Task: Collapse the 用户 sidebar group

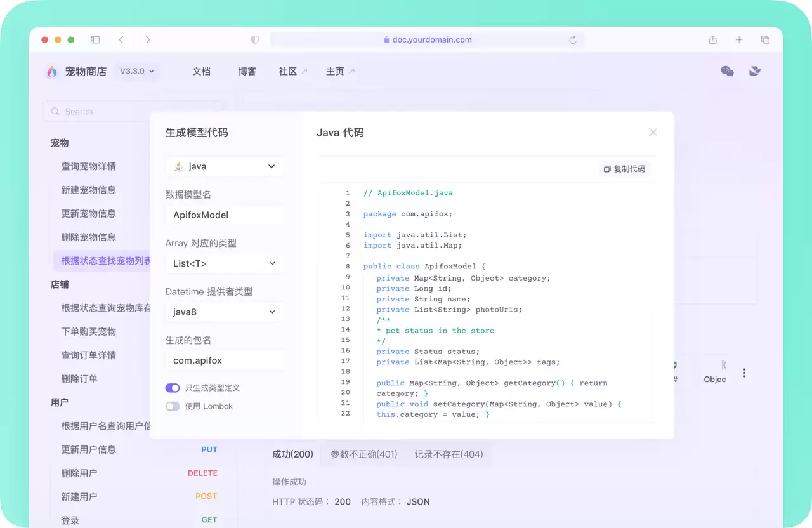Action: pos(60,402)
